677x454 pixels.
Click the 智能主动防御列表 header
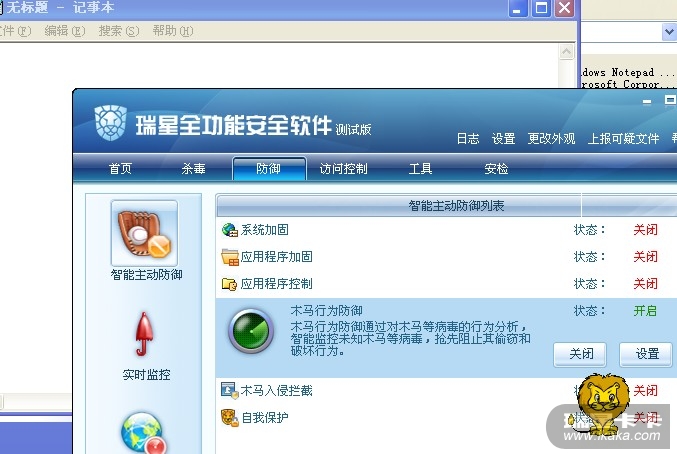[x=456, y=206]
